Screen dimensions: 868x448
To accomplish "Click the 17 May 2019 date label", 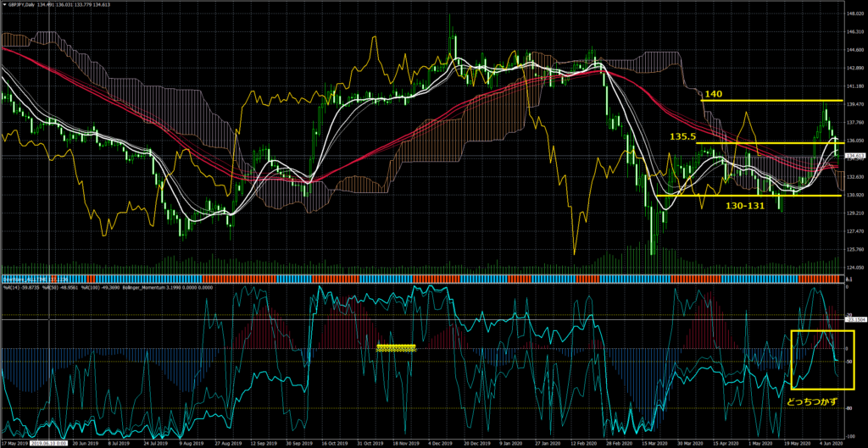I will [x=14, y=443].
